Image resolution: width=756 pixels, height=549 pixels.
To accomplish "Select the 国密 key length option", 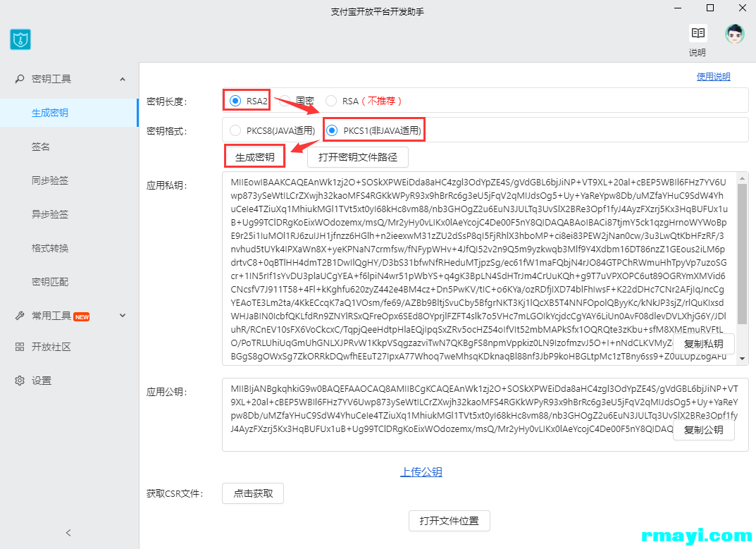I will click(x=285, y=101).
